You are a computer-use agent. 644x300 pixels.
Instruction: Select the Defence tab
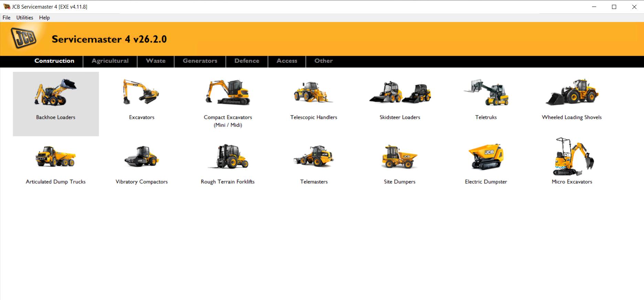247,61
